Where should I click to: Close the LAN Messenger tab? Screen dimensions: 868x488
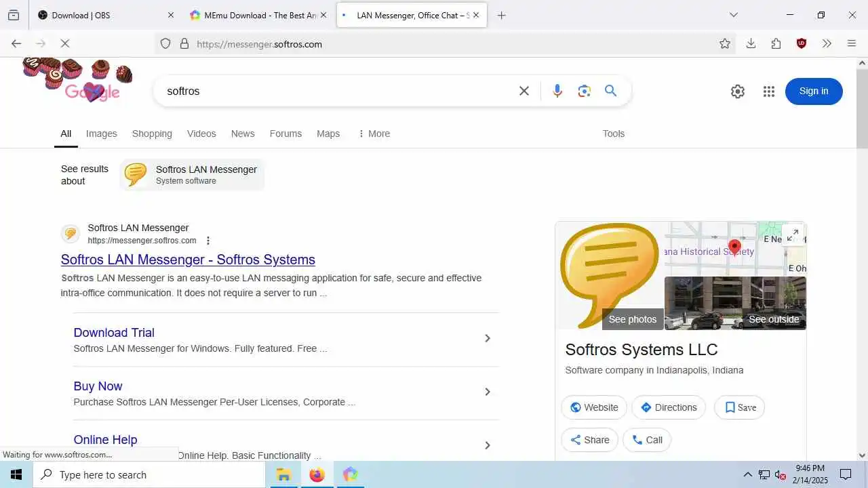(476, 15)
